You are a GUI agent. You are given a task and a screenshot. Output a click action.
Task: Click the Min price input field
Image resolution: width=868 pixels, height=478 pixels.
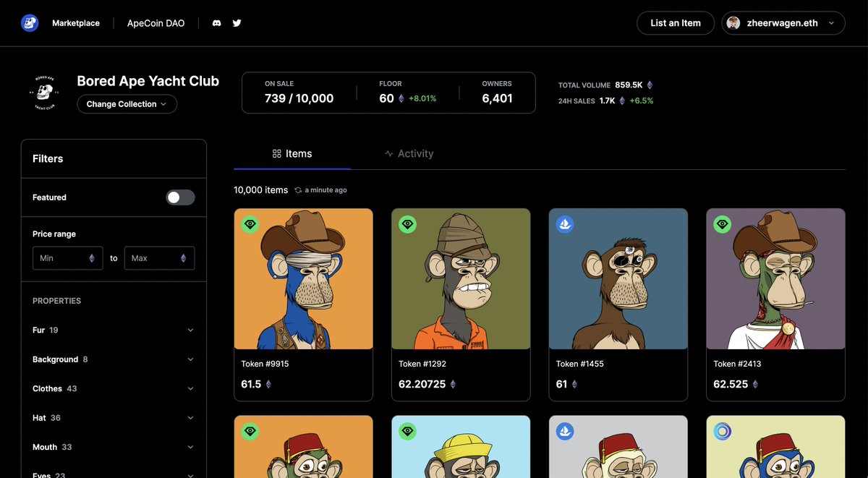[x=67, y=258]
